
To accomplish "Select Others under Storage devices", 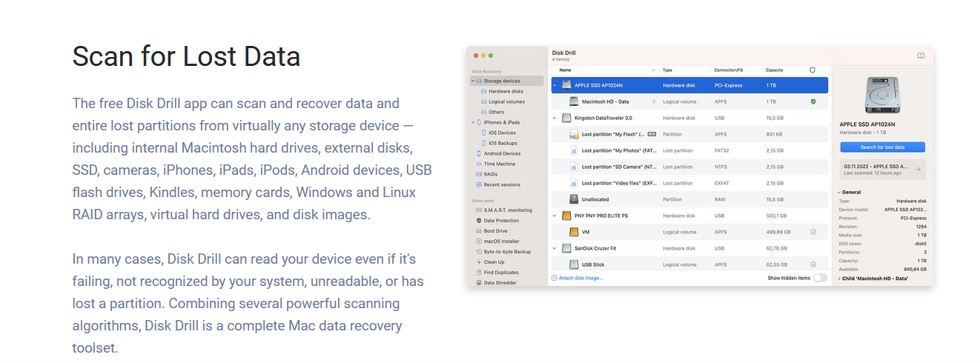I will click(x=497, y=112).
